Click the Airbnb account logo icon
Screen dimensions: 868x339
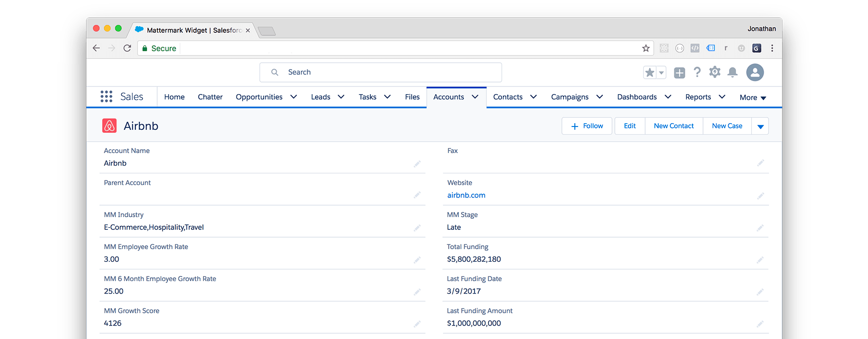pyautogui.click(x=109, y=126)
